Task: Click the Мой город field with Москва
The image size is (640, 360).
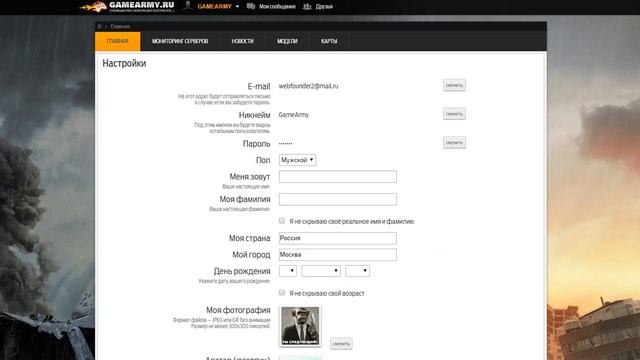Action: (338, 254)
